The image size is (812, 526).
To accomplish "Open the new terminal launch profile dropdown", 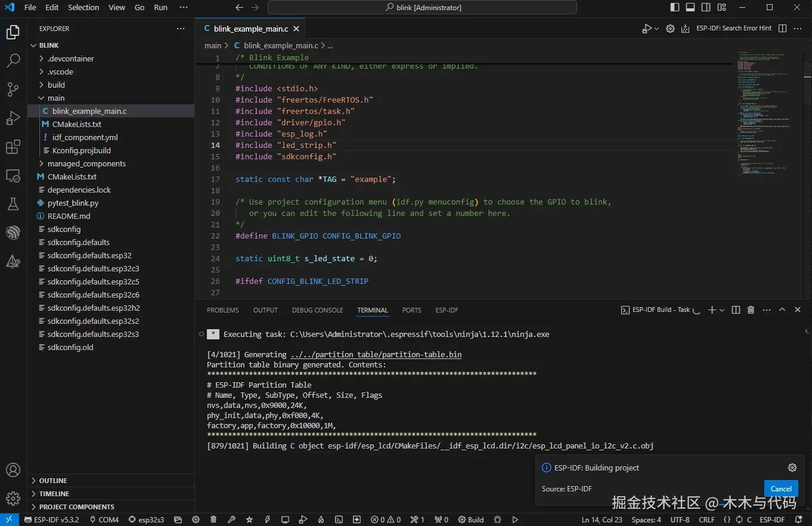I will click(x=722, y=310).
